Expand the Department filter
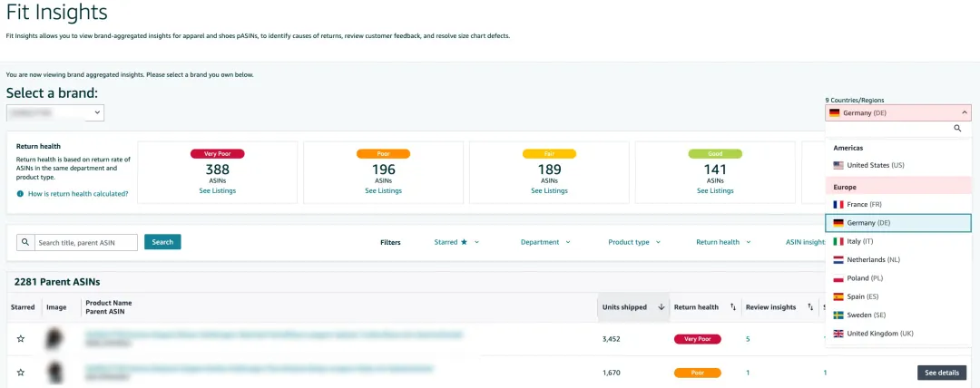The height and width of the screenshot is (388, 980). [x=545, y=242]
